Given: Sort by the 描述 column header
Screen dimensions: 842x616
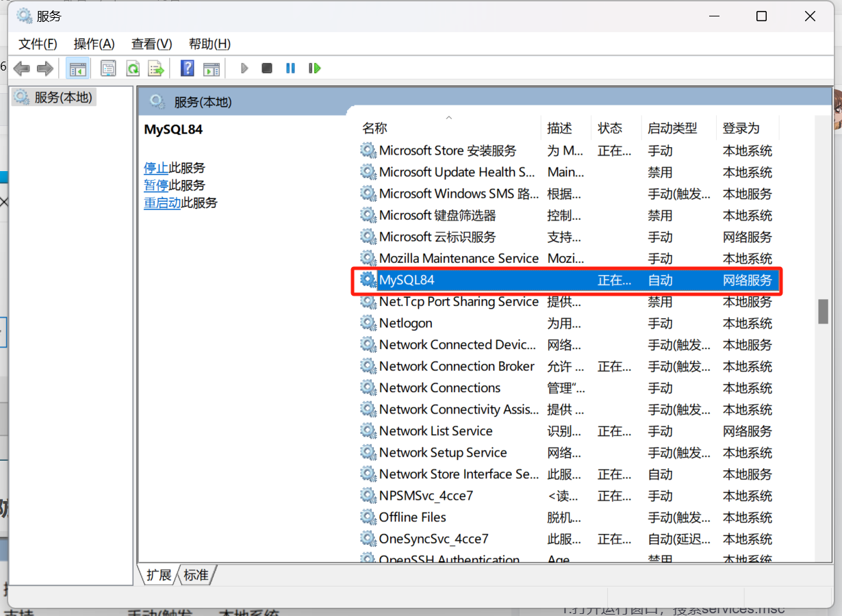Looking at the screenshot, I should pos(565,128).
